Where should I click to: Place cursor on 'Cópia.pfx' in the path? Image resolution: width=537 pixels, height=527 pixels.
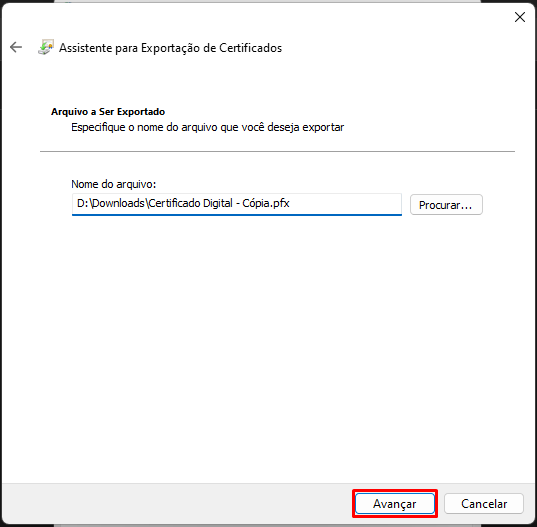266,203
